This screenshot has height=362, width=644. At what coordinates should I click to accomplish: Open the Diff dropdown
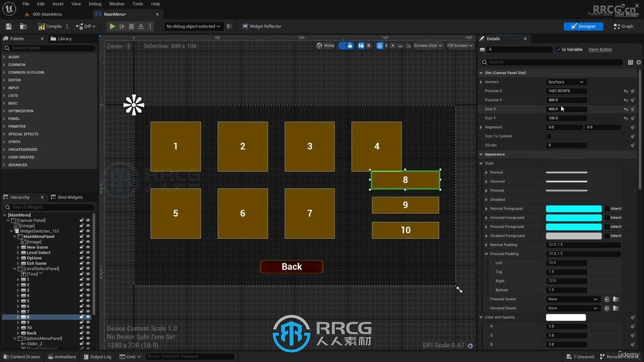click(x=86, y=26)
